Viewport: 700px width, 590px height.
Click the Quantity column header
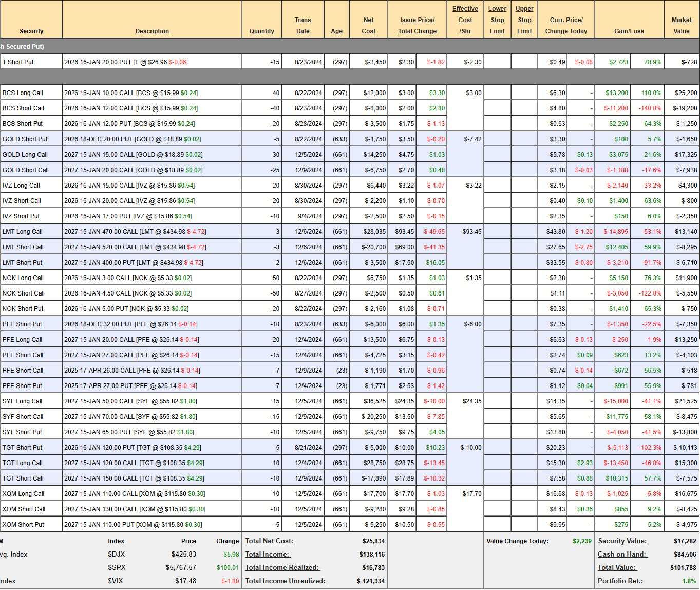click(x=261, y=31)
